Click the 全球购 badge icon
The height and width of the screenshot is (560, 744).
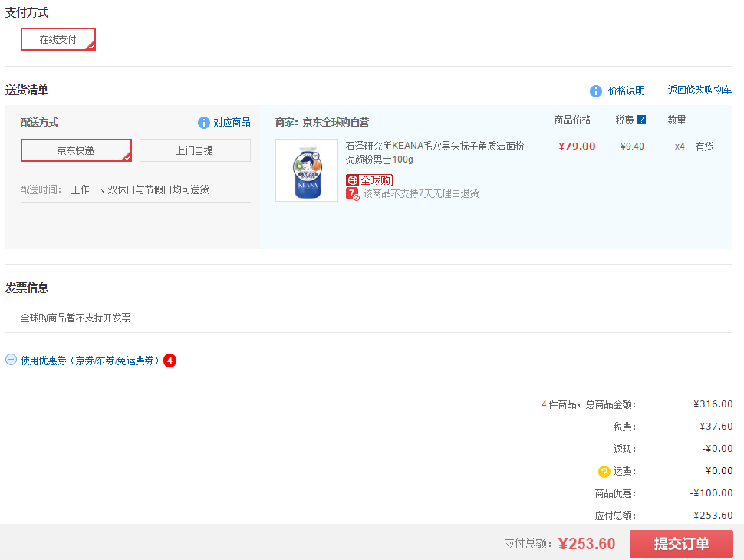tap(369, 180)
